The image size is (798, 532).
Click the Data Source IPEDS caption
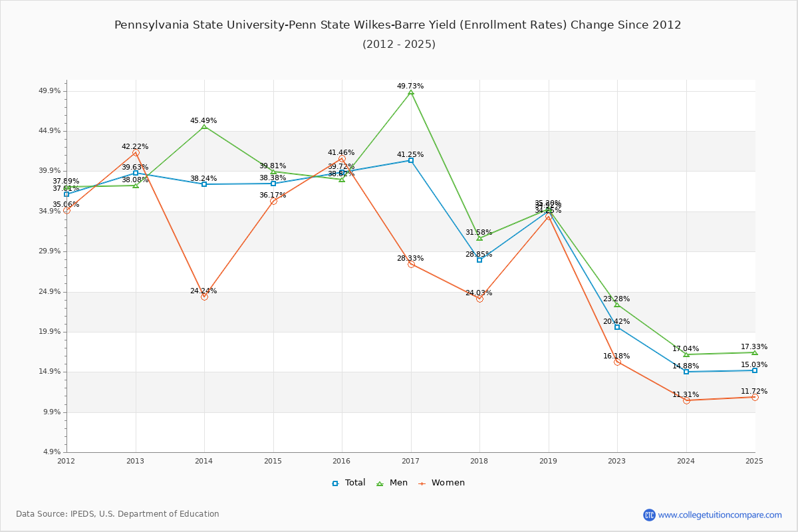(118, 514)
